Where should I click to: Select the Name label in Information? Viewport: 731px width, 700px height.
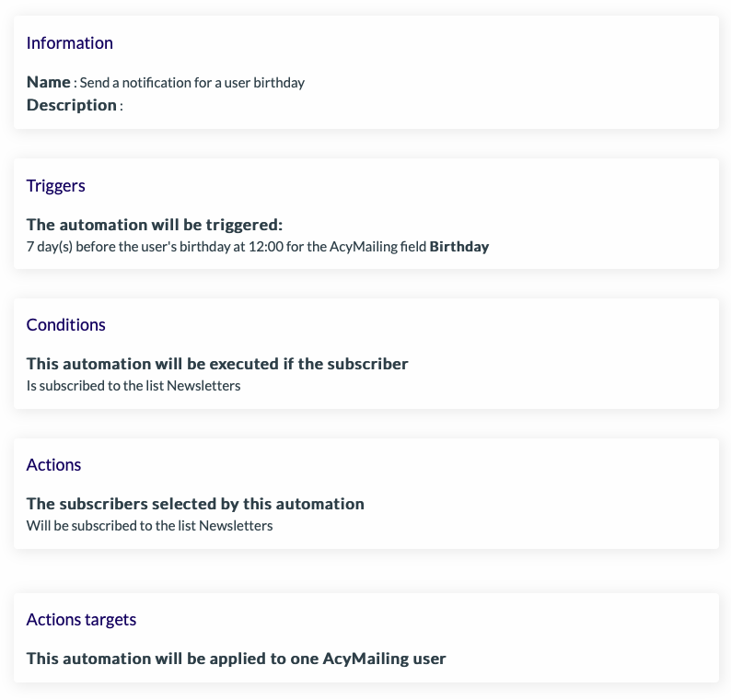[x=49, y=82]
